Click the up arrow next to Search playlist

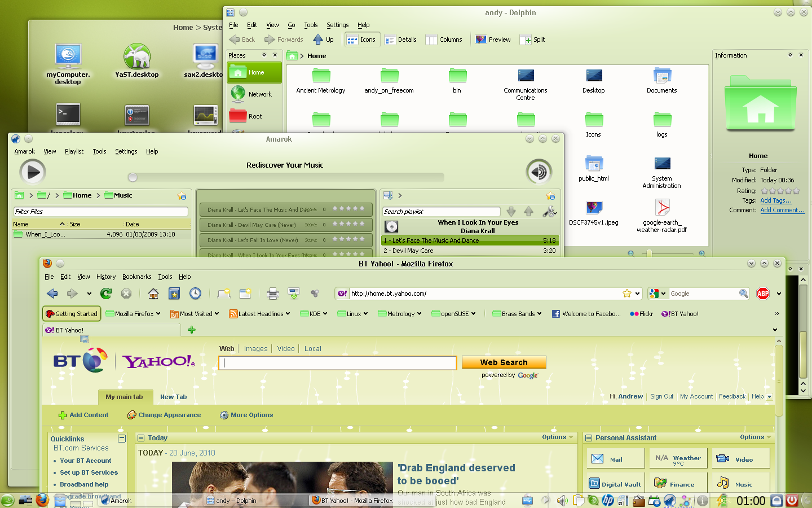coord(528,212)
